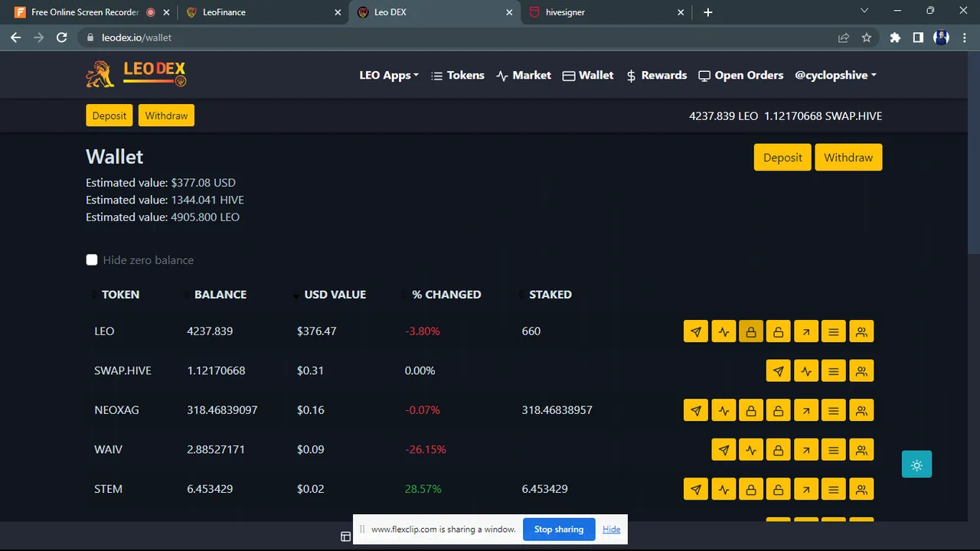This screenshot has height=551, width=980.
Task: Send LEO tokens with the paper-plane icon
Action: 695,331
